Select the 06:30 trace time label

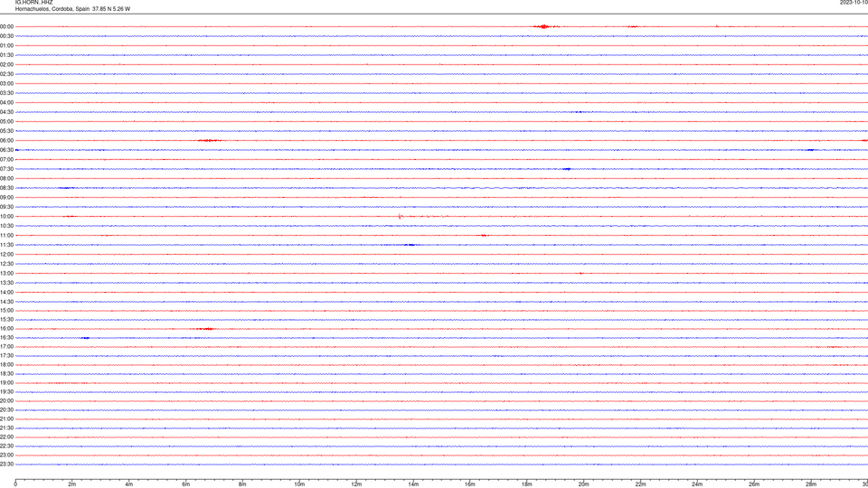click(6, 150)
